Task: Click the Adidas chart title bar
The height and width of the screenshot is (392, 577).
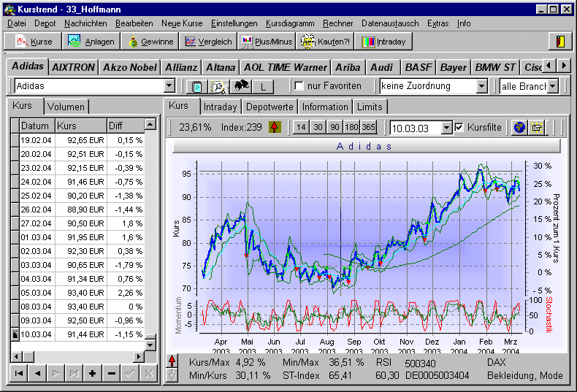Action: [x=367, y=146]
